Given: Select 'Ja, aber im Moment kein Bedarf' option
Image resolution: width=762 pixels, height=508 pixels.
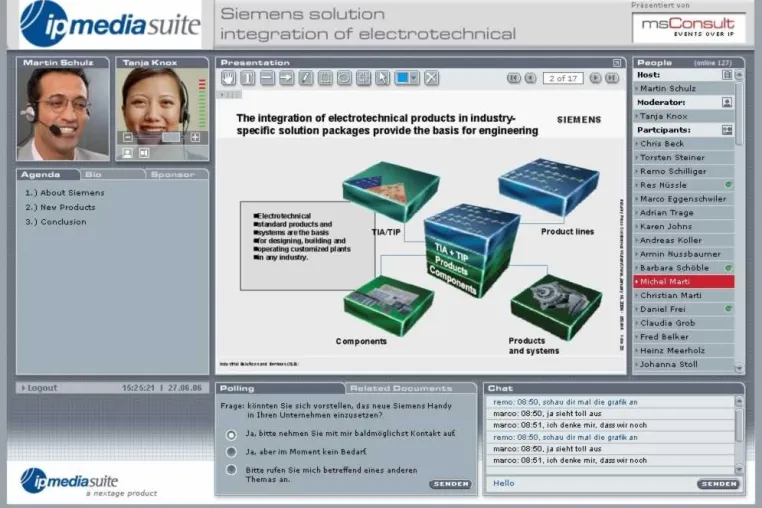Looking at the screenshot, I should tap(231, 452).
